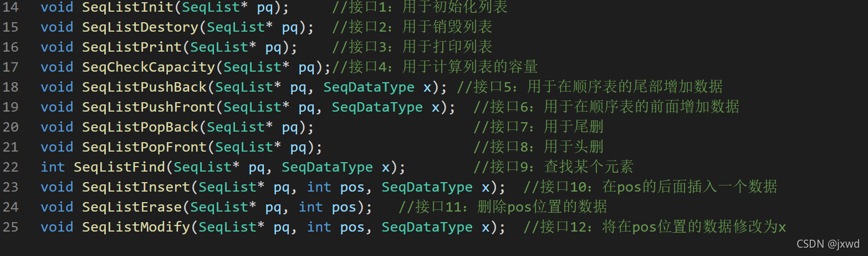The width and height of the screenshot is (868, 256).
Task: Click the int return type on line 22
Action: [53, 167]
